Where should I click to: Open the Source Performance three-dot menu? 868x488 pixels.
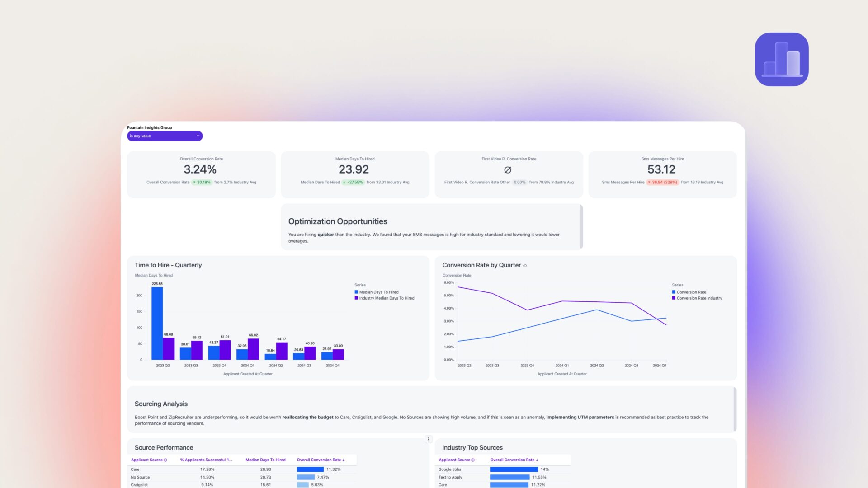coord(428,439)
